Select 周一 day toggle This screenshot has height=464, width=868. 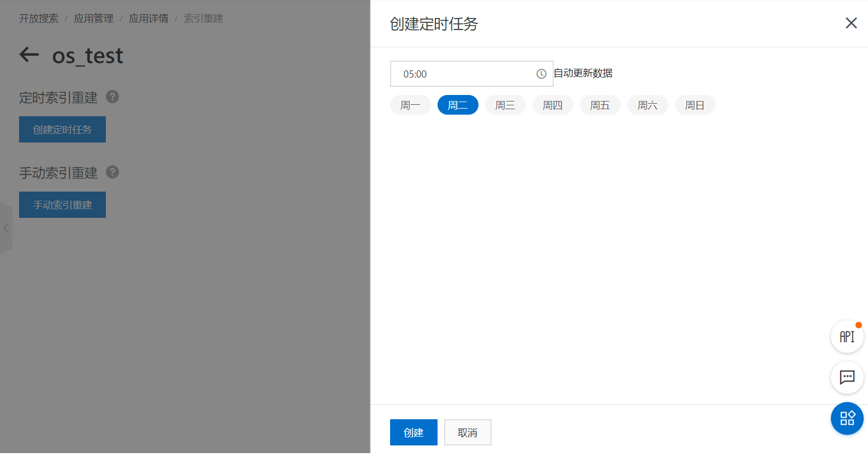(410, 105)
